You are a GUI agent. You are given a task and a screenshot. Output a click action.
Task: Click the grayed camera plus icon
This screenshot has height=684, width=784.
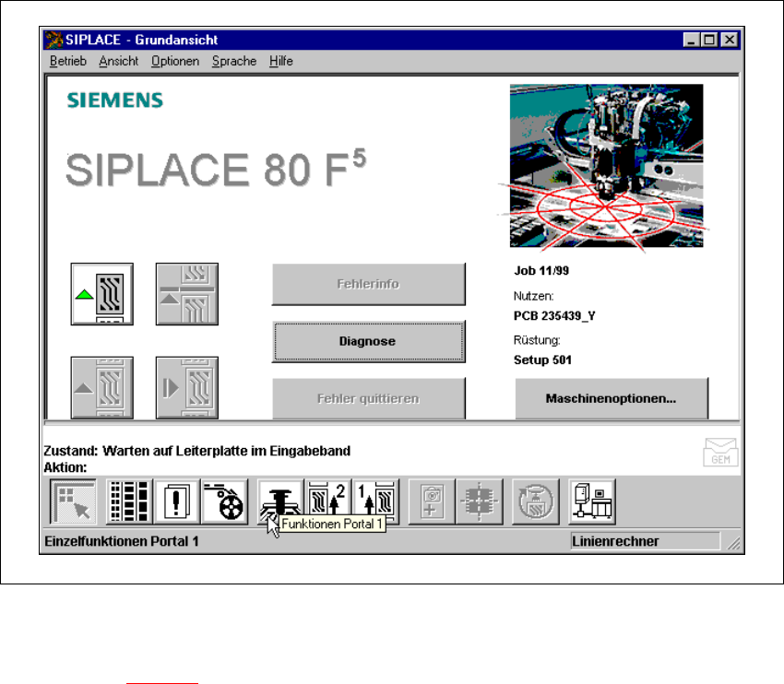click(x=432, y=501)
